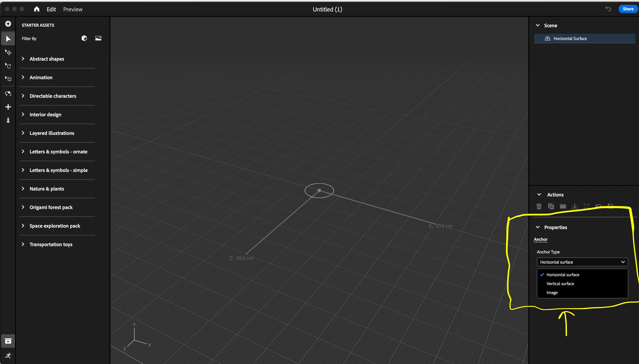
Task: Click the Share button
Action: click(628, 9)
